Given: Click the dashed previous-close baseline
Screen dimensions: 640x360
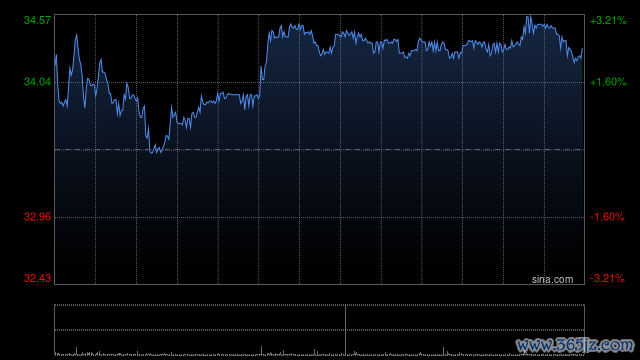Looking at the screenshot, I should (x=319, y=150).
